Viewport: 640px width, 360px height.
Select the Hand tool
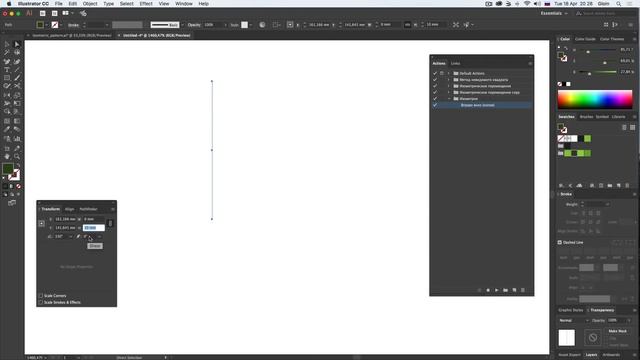pyautogui.click(x=7, y=156)
